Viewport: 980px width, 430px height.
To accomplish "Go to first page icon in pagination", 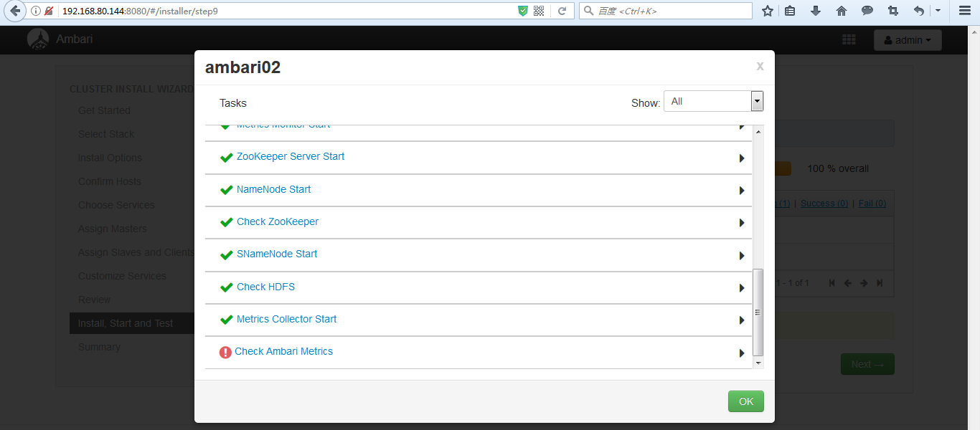I will pyautogui.click(x=832, y=283).
